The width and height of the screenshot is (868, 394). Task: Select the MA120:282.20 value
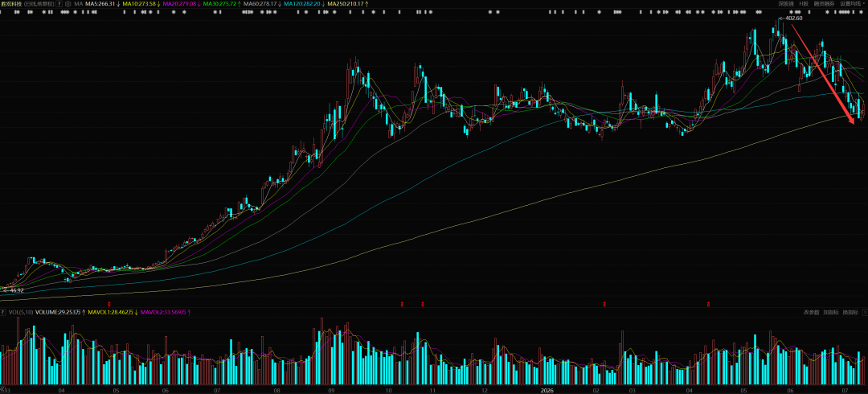(302, 3)
